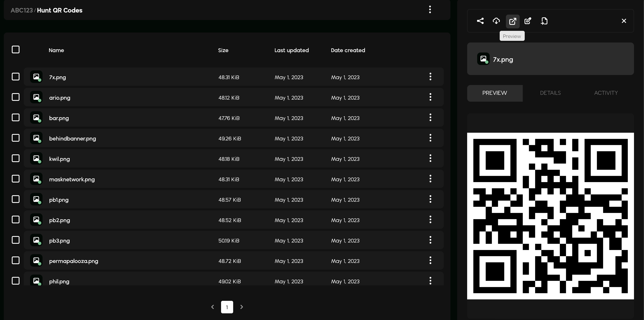
Task: Select the pb2.png file name
Action: [x=59, y=220]
